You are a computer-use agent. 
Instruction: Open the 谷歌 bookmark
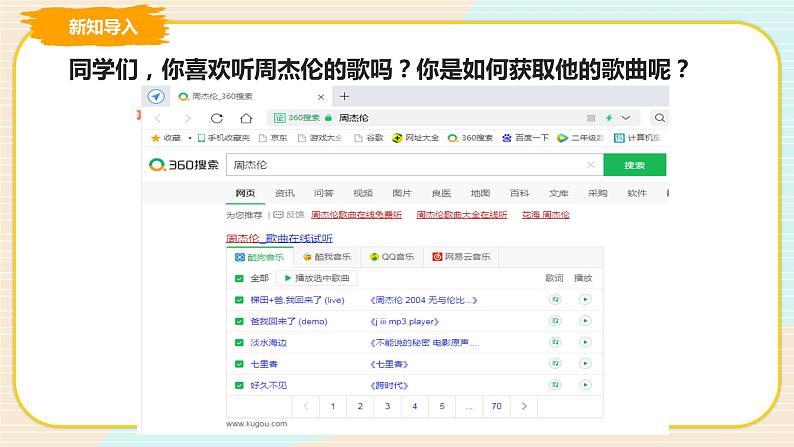point(369,138)
